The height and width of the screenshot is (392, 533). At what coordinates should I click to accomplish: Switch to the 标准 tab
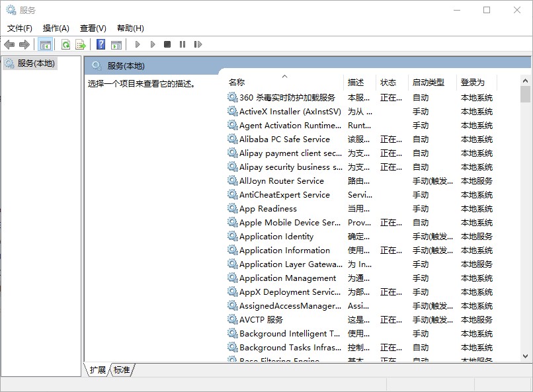[x=122, y=370]
